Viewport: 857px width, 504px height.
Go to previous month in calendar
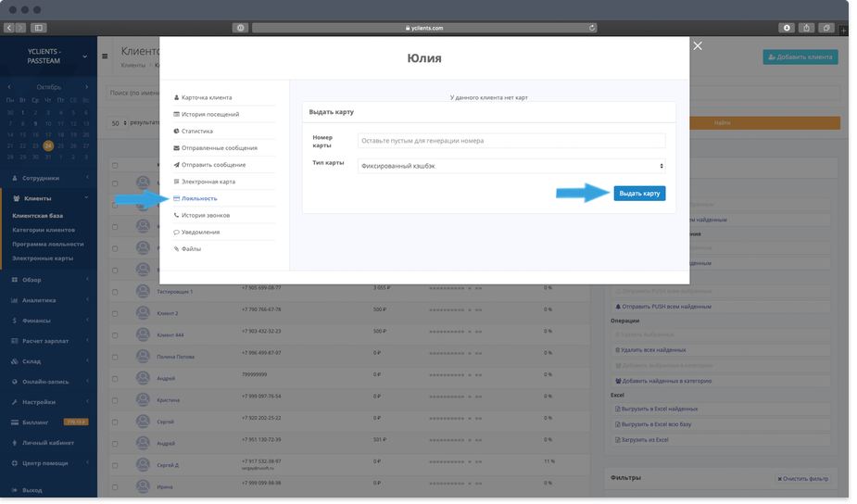click(x=9, y=87)
